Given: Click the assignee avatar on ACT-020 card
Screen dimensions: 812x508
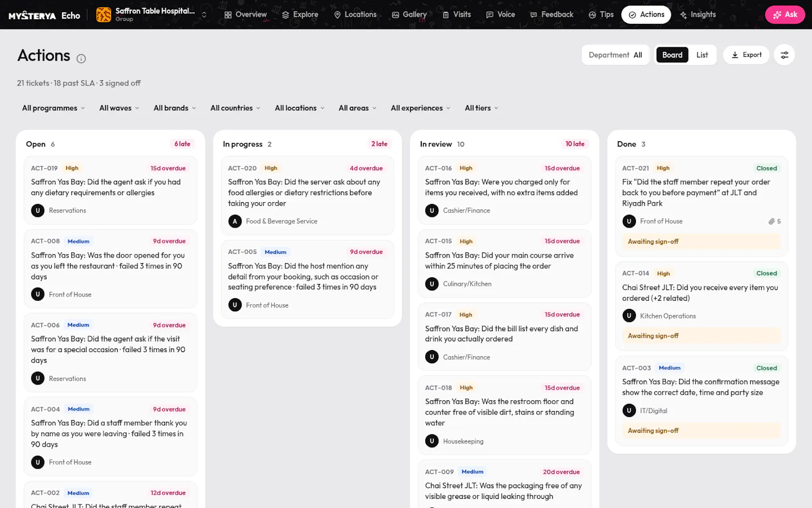Looking at the screenshot, I should pos(235,221).
